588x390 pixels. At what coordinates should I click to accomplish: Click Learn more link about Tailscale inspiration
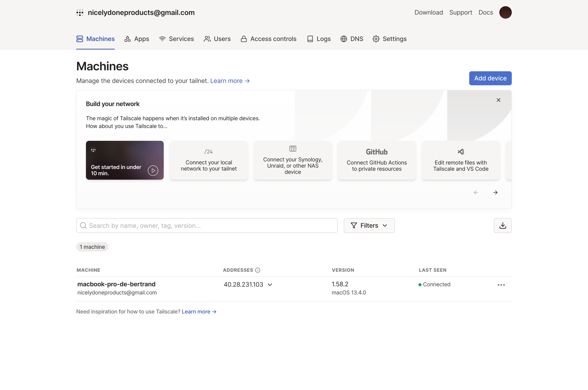tap(199, 312)
